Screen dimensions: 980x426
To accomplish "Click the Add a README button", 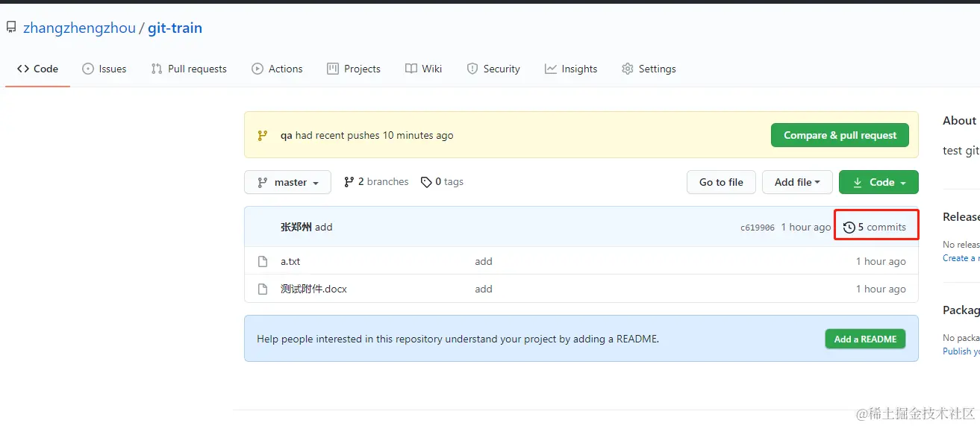I will (x=865, y=339).
